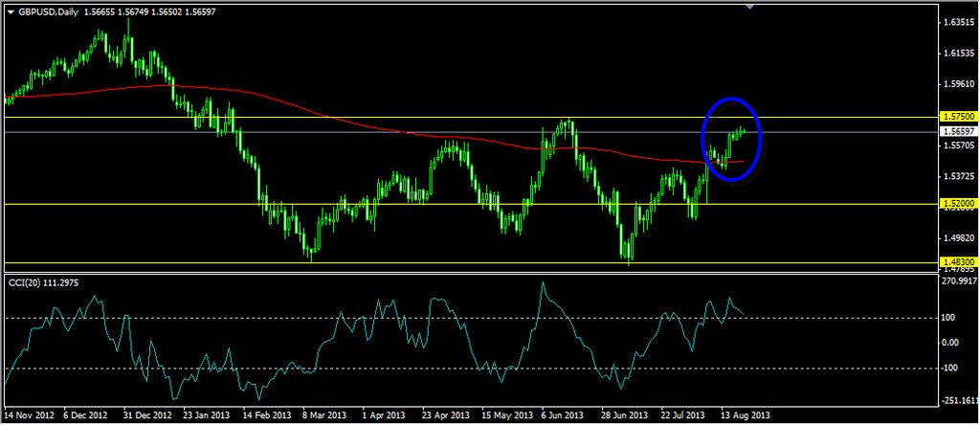The height and width of the screenshot is (425, 980).
Task: Click the yellow 1.52000 price level label
Action: [957, 204]
